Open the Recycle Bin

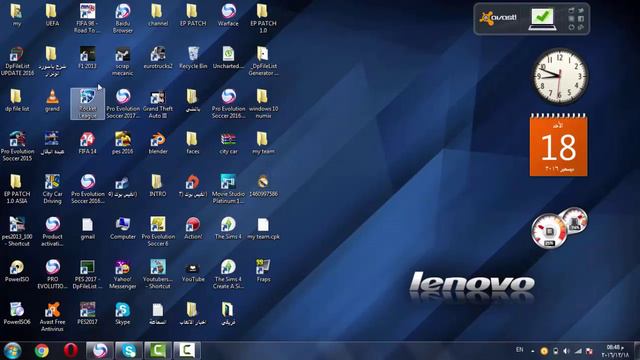coord(193,58)
